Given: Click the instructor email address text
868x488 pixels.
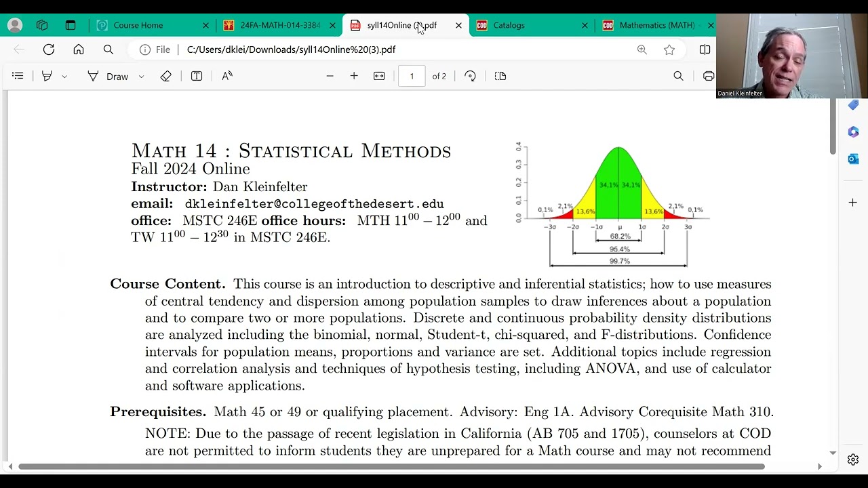Looking at the screenshot, I should click(x=314, y=204).
